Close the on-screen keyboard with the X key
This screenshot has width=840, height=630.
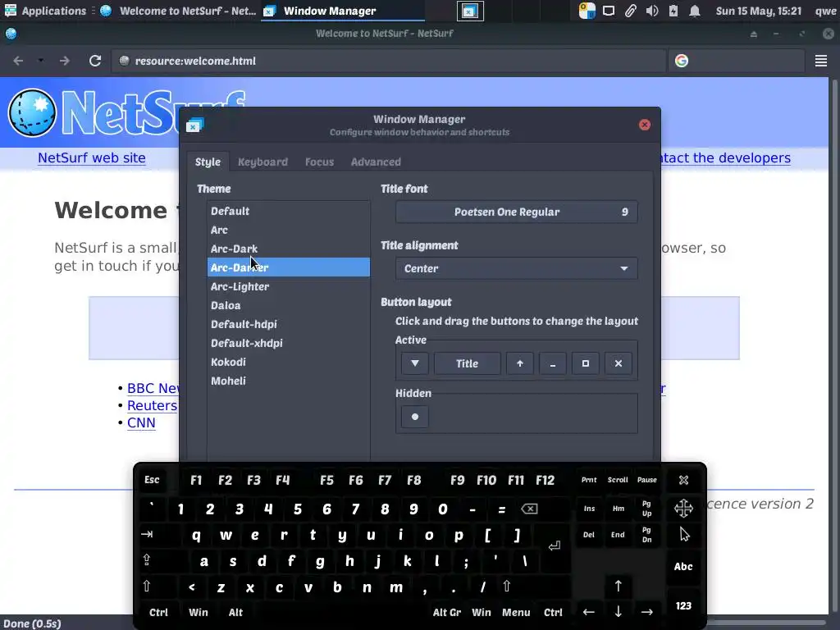pos(683,480)
